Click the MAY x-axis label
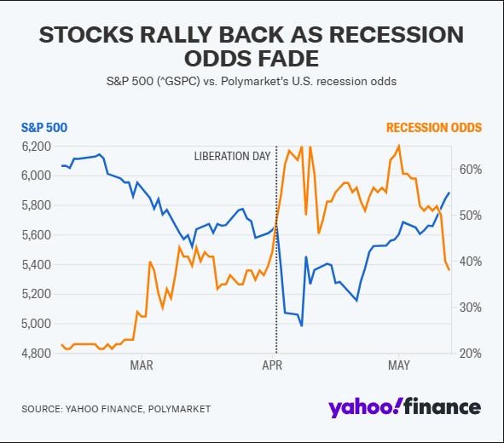Image resolution: width=504 pixels, height=443 pixels. tap(399, 365)
